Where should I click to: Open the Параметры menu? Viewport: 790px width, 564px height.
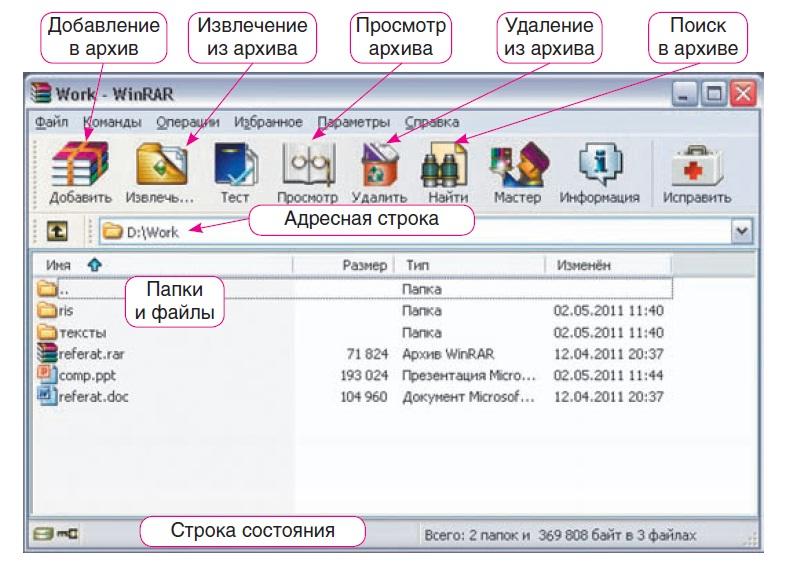354,122
